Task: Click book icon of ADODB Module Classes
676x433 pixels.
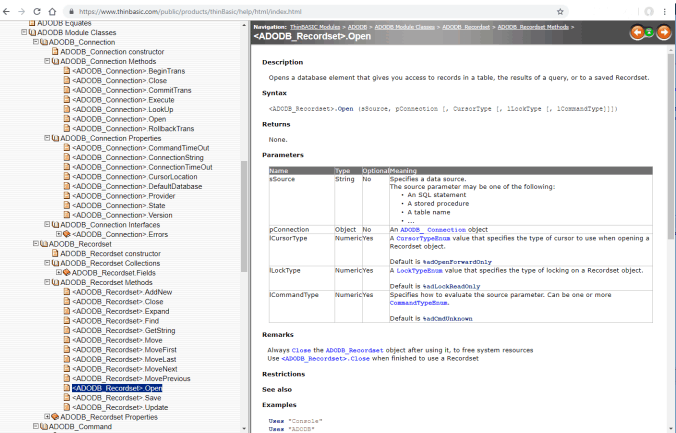Action: coord(32,32)
